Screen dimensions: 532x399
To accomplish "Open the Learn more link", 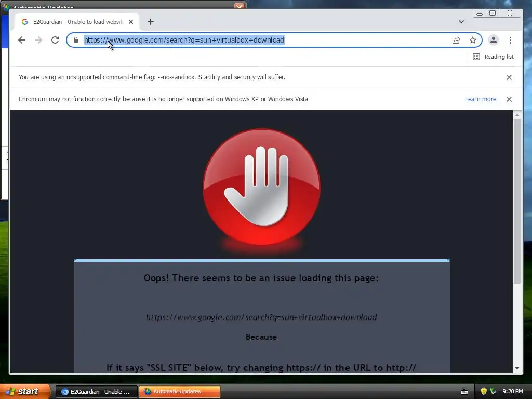I will point(481,99).
